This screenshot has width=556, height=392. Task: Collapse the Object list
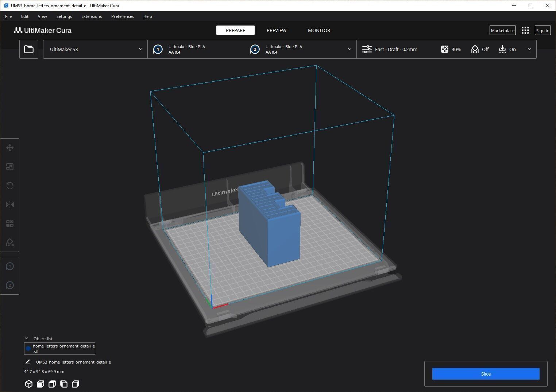point(26,338)
